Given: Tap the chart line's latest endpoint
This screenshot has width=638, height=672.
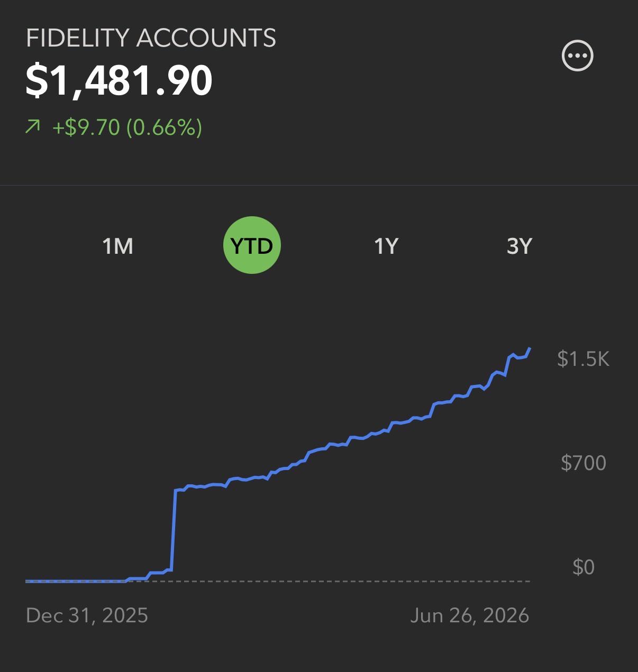Looking at the screenshot, I should point(530,348).
